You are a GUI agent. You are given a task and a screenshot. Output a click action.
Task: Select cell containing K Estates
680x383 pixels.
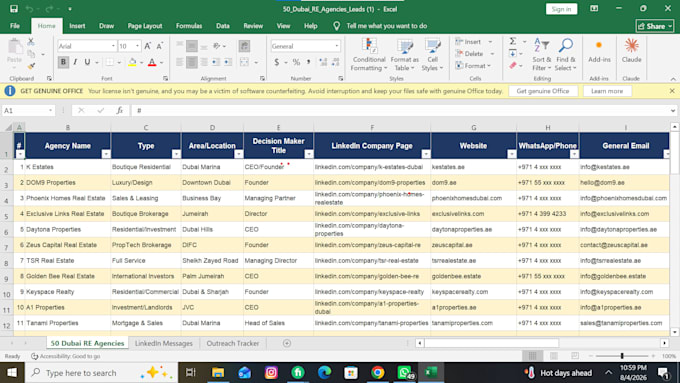68,167
